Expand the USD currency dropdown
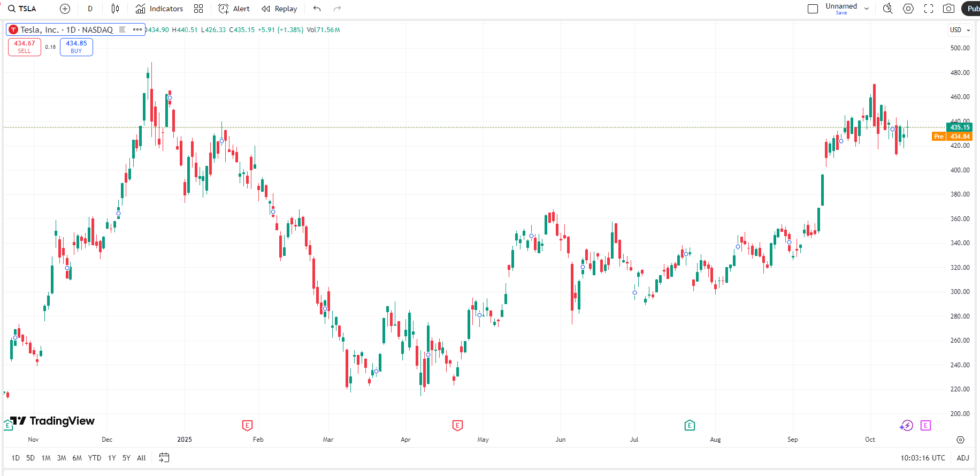 click(960, 30)
